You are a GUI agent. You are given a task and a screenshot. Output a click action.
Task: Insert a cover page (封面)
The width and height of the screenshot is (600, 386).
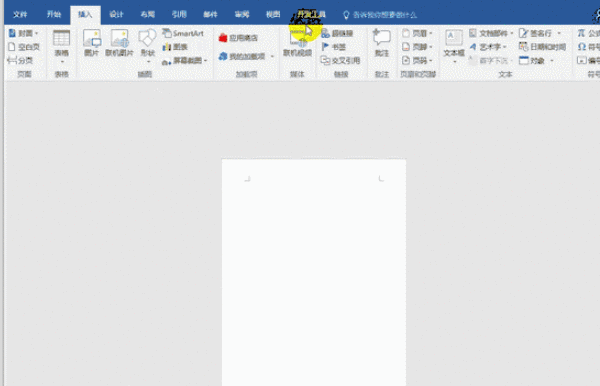click(23, 33)
